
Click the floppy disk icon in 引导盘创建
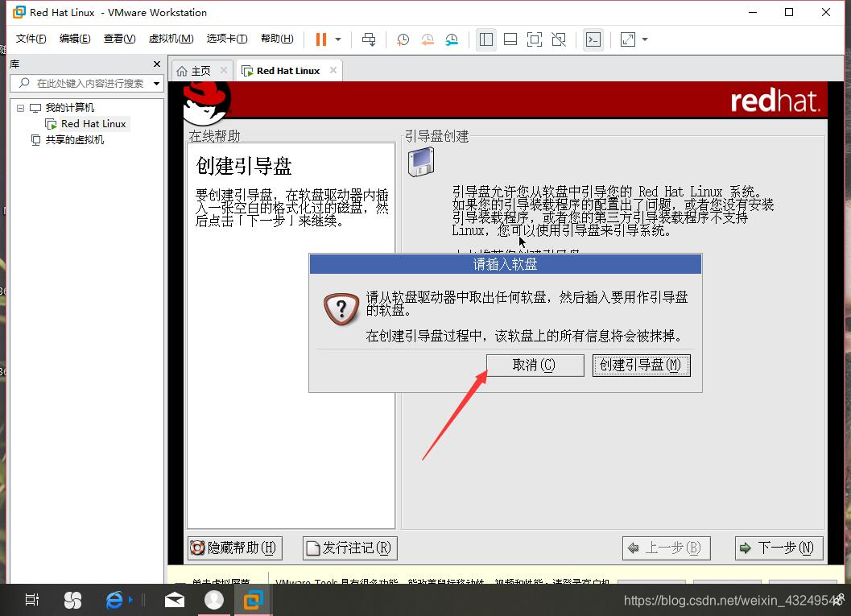pyautogui.click(x=421, y=163)
